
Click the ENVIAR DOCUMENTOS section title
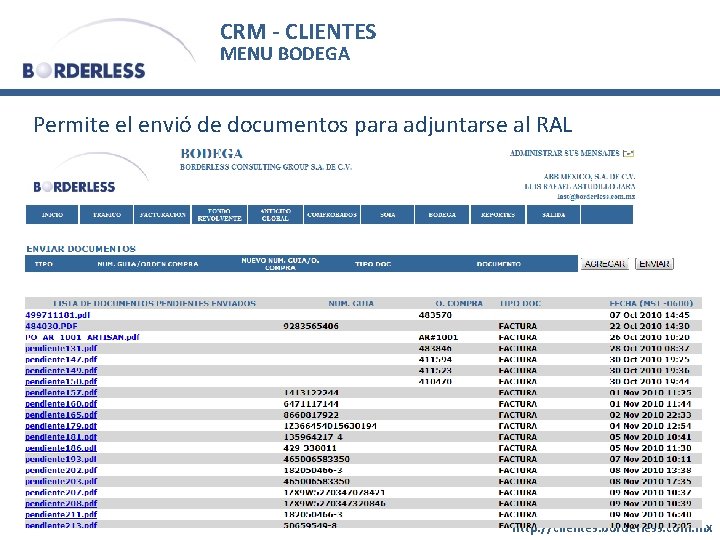point(81,248)
